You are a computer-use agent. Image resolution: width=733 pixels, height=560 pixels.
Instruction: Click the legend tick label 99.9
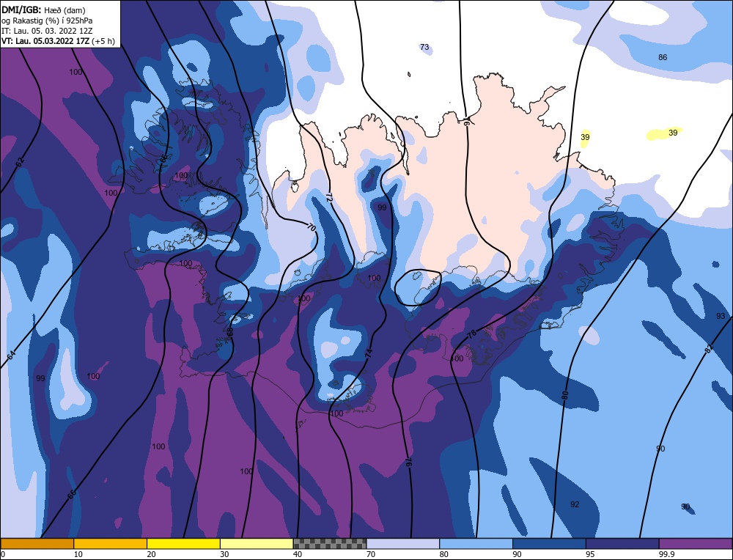(x=666, y=554)
